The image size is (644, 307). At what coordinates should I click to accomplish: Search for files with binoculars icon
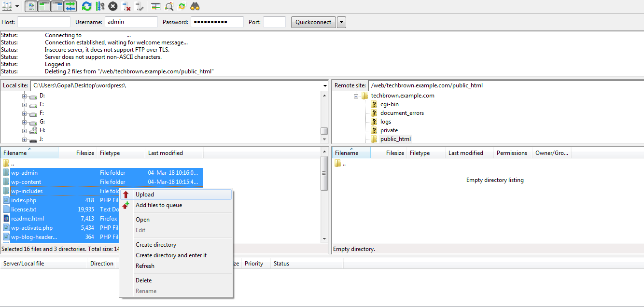coord(195,6)
